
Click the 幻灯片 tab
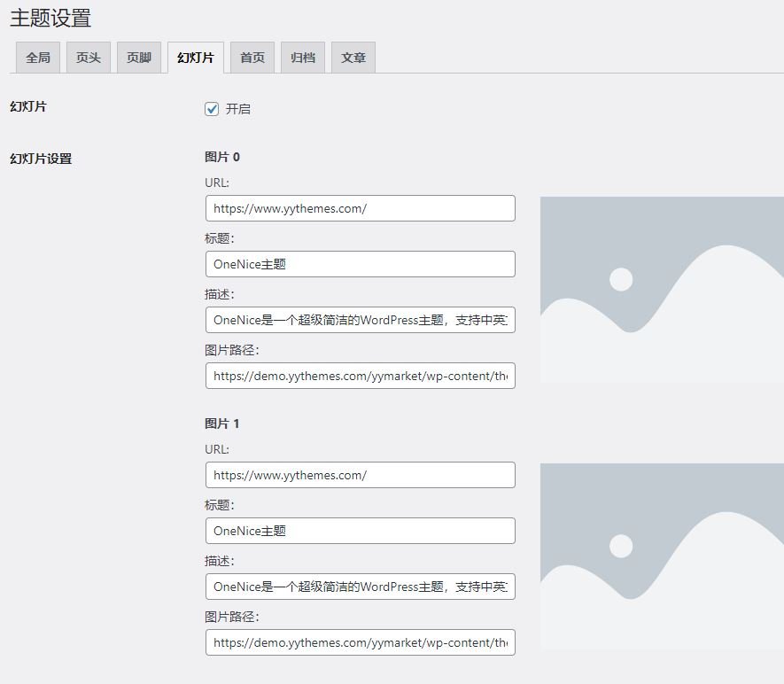click(x=195, y=58)
